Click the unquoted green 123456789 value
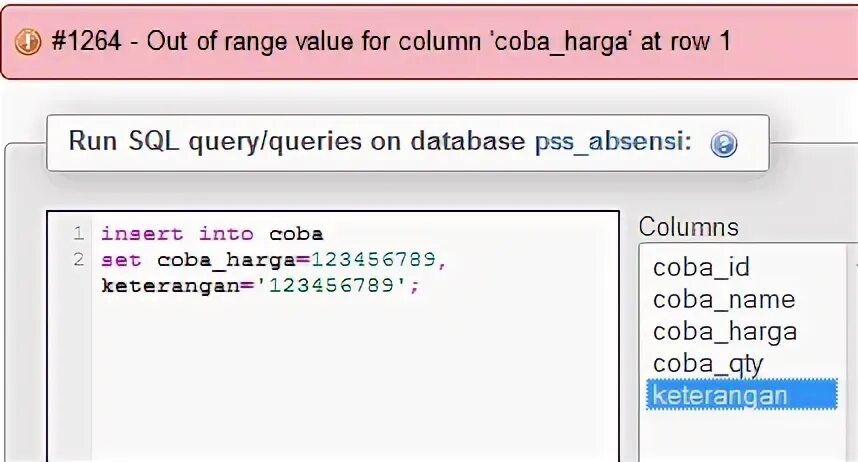 click(373, 260)
